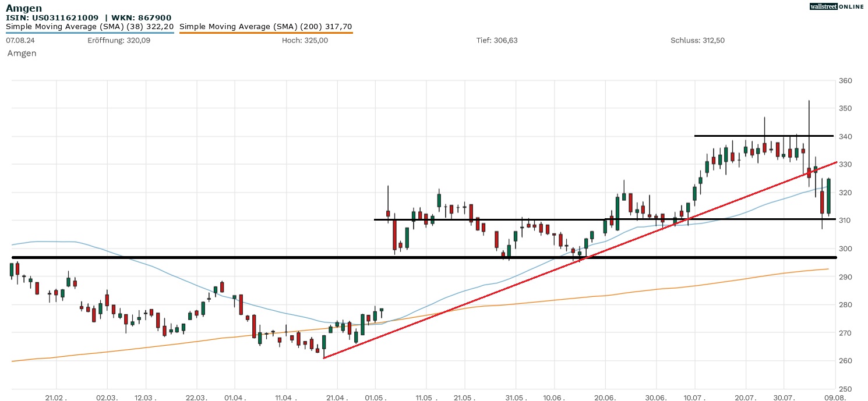Click the last green candlestick on the chart
The image size is (868, 401).
[x=828, y=197]
